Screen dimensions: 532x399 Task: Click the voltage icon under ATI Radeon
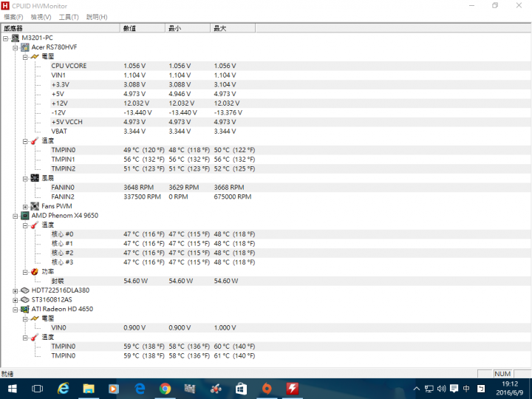tap(35, 318)
